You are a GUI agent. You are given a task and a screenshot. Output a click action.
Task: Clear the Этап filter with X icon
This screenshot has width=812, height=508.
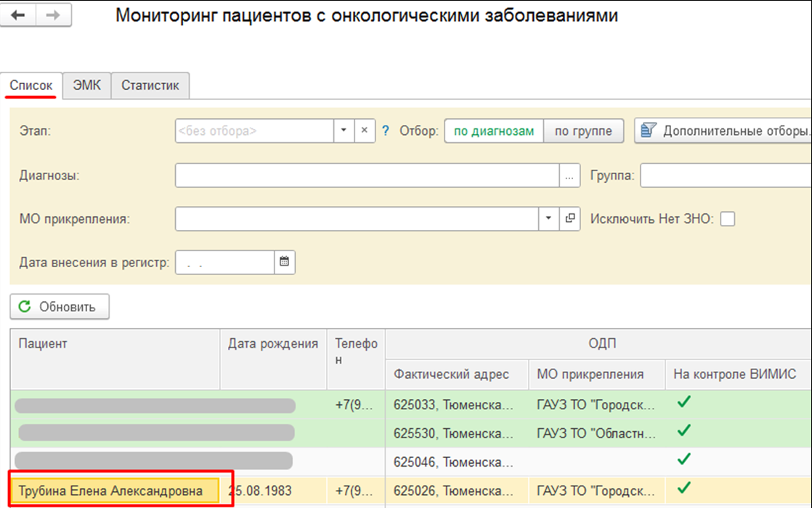pos(365,131)
